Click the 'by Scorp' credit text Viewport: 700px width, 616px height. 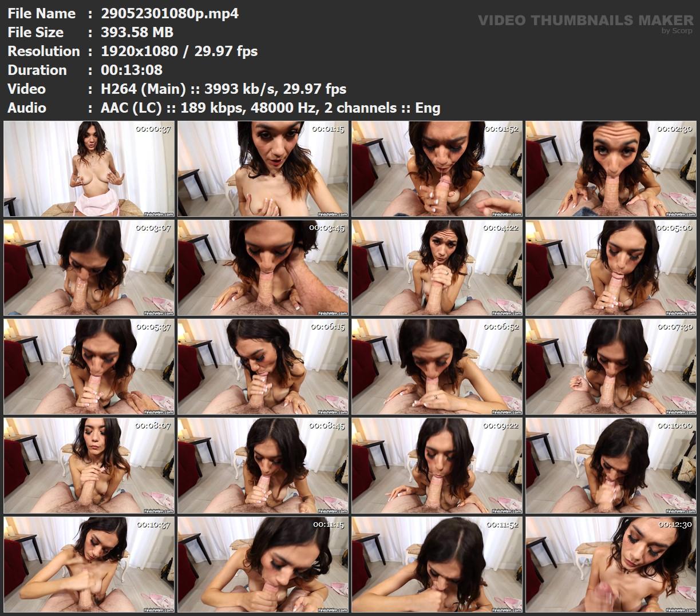[677, 31]
